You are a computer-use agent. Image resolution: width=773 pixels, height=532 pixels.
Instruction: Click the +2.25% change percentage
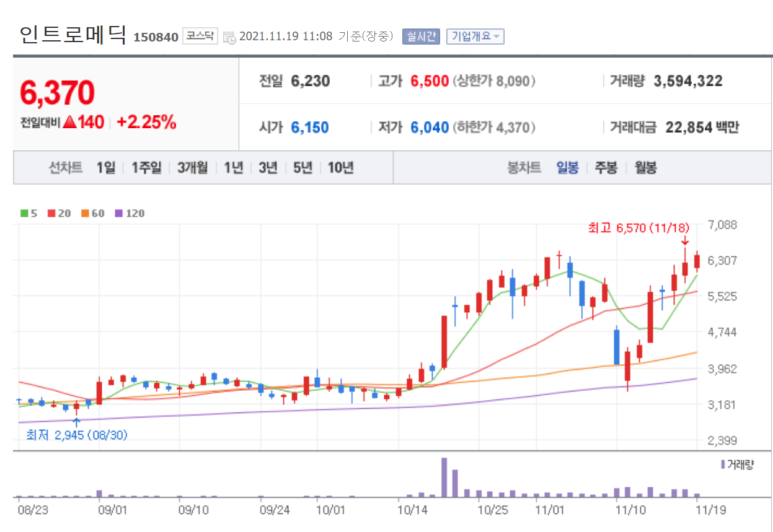tap(146, 122)
